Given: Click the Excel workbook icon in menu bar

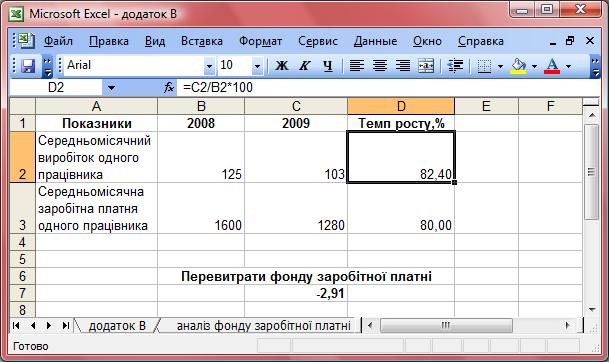Looking at the screenshot, I should coord(27,40).
